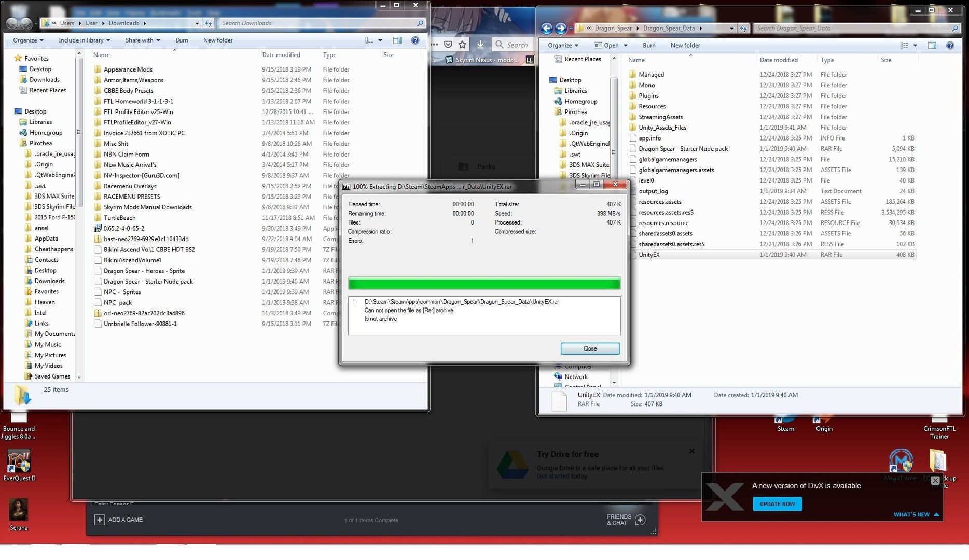Sort Dragon_Spear_Data by Size column
Screen dimensions: 969x560
(x=886, y=60)
